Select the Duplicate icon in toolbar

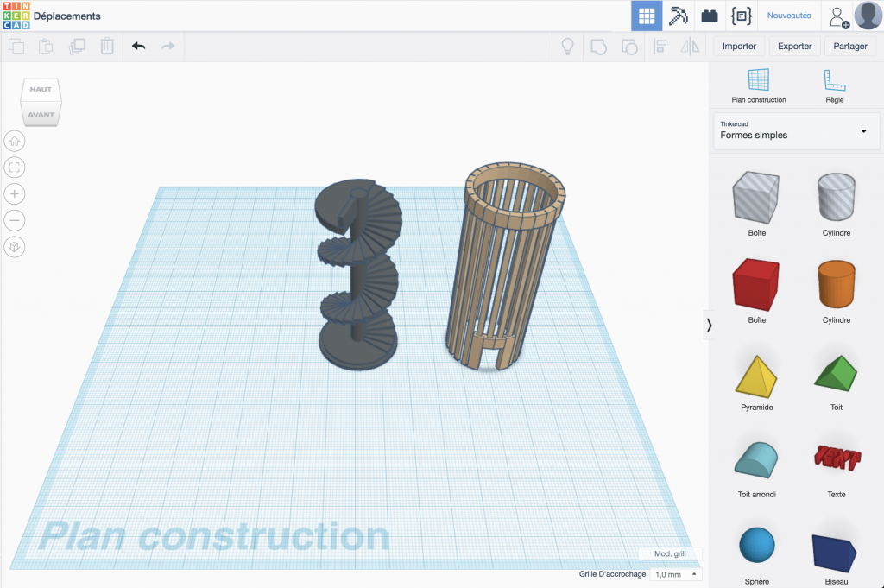[x=77, y=46]
